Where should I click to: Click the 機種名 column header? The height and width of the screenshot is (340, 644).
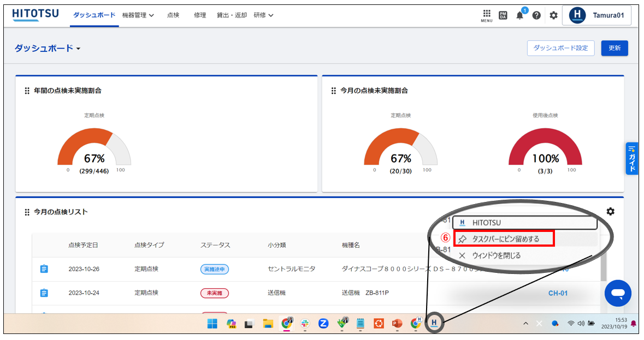(351, 245)
